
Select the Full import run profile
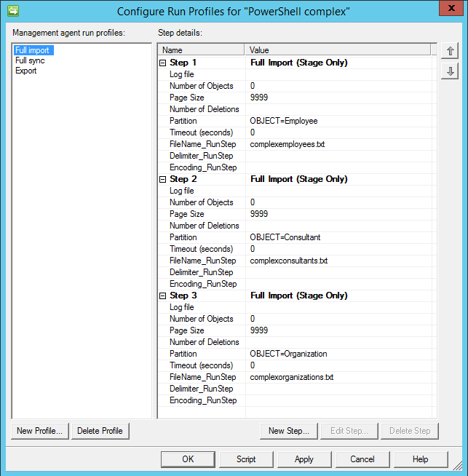coord(33,50)
